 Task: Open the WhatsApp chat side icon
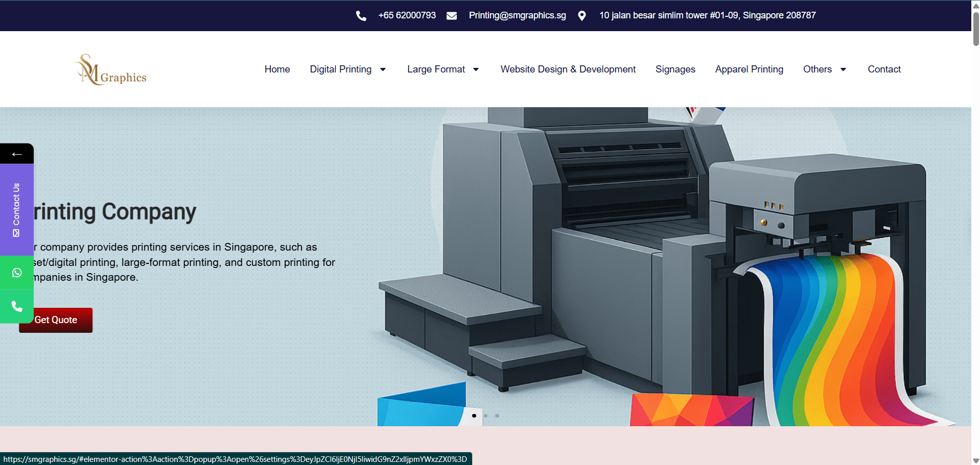coord(17,273)
